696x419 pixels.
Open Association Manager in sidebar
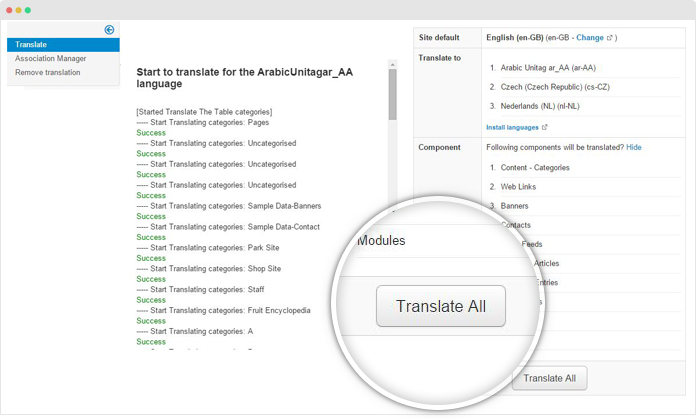click(51, 59)
